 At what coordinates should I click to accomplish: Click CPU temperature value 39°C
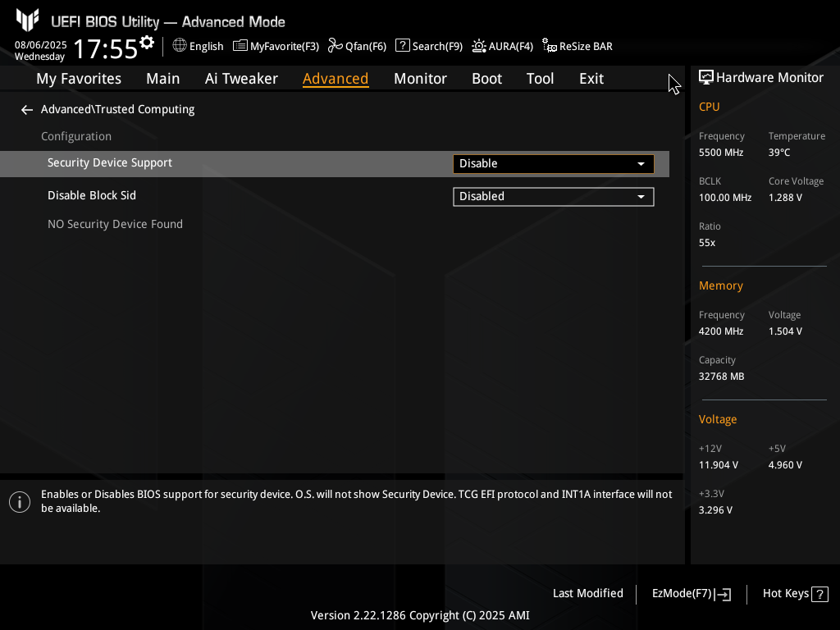tap(779, 153)
